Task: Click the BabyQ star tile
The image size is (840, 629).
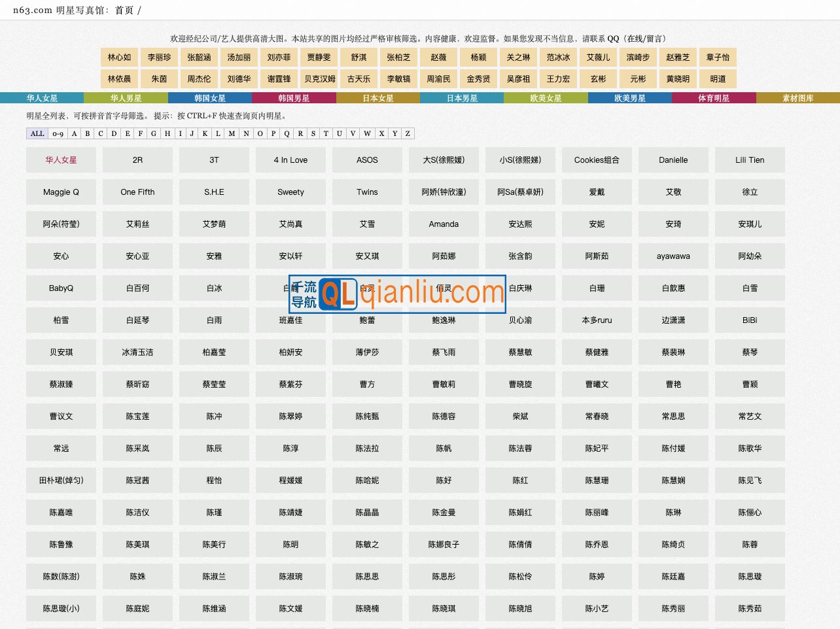Action: click(x=61, y=288)
